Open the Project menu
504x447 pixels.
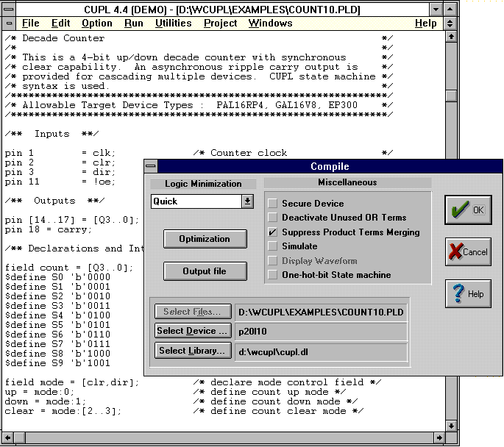[x=221, y=24]
